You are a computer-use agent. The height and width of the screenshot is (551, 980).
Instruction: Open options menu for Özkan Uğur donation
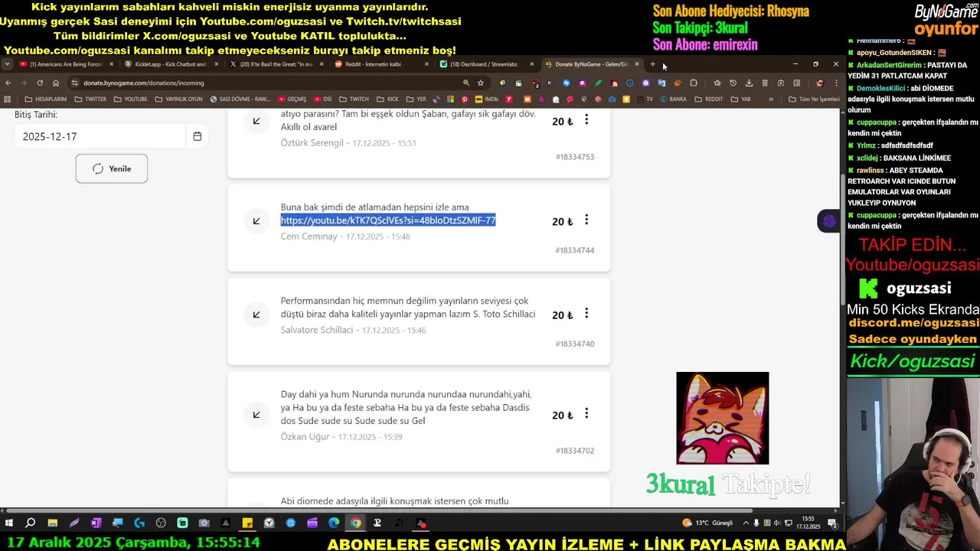click(x=586, y=414)
